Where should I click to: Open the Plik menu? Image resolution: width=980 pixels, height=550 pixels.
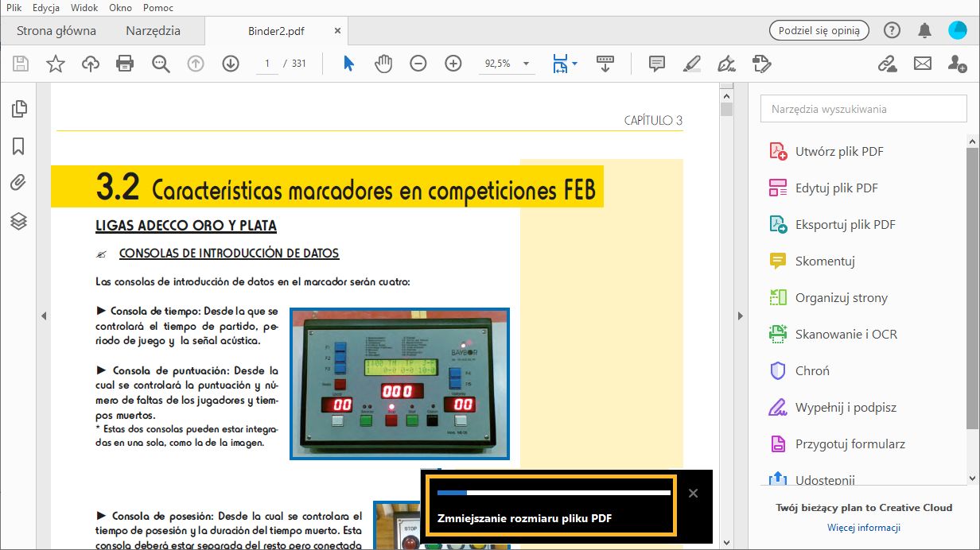tap(14, 7)
